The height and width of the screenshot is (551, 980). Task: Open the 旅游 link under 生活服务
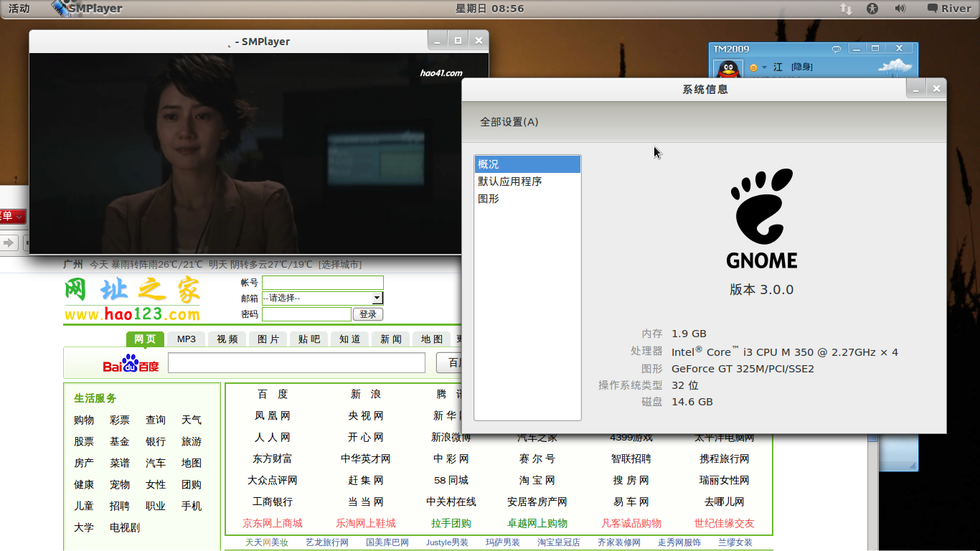[192, 441]
